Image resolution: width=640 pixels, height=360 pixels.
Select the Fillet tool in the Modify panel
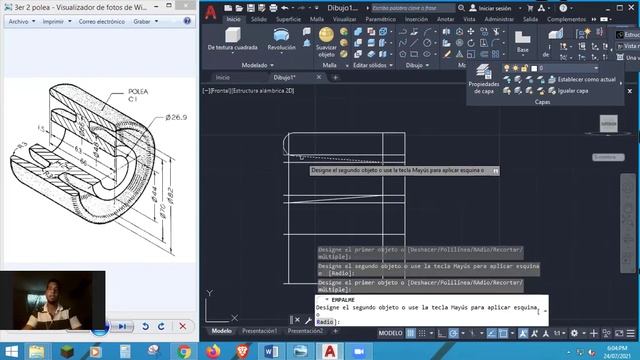click(496, 43)
